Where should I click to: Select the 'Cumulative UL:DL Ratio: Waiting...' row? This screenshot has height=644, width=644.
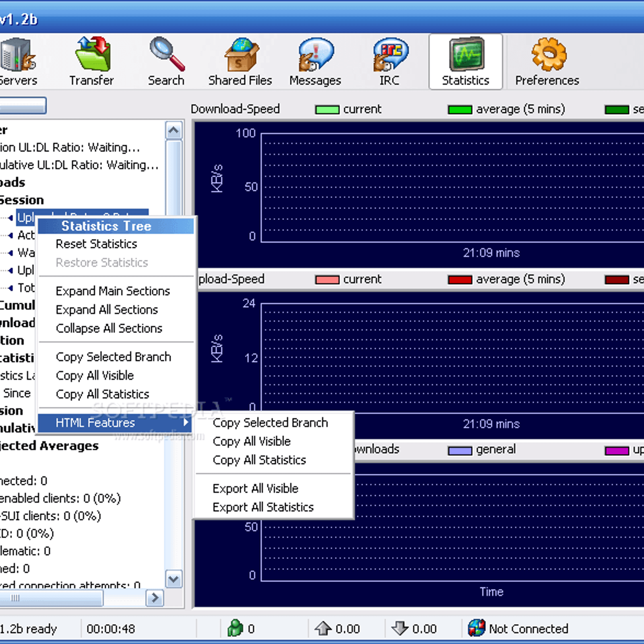pos(79,165)
